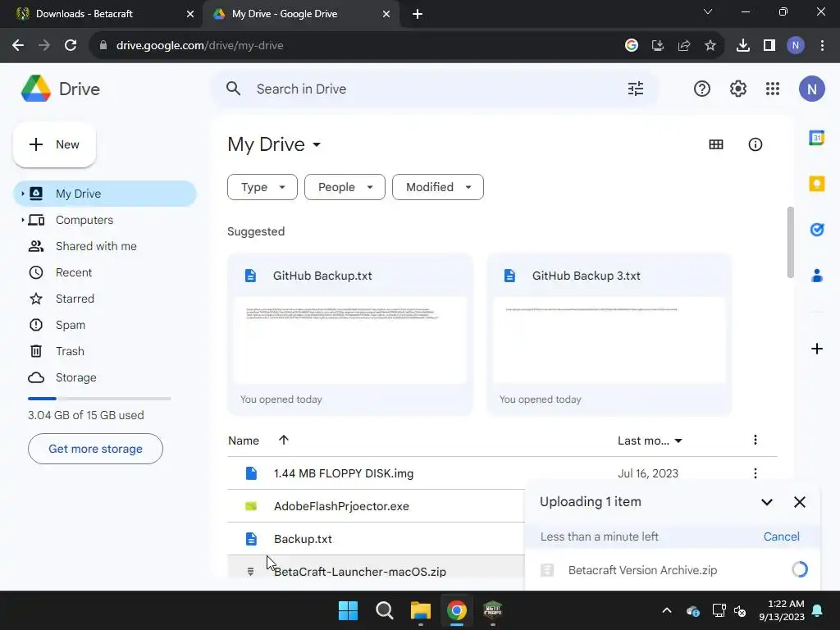
Task: Open Chrome side panel icon
Action: [x=769, y=46]
